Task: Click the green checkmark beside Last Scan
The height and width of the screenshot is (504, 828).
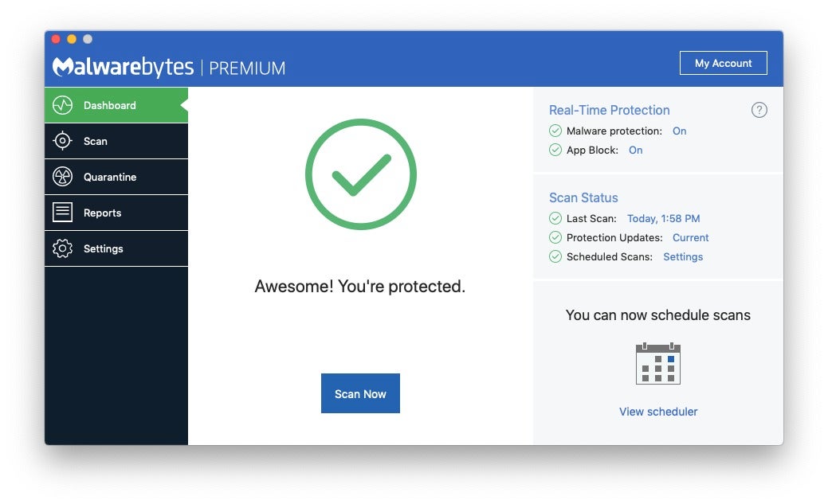Action: (x=555, y=218)
